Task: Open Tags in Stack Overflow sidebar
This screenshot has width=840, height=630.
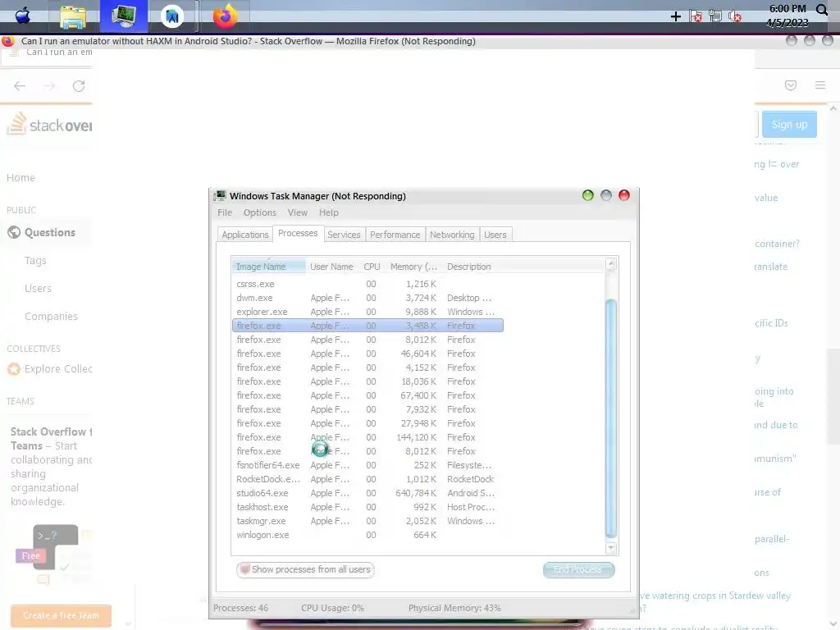Action: click(x=35, y=260)
